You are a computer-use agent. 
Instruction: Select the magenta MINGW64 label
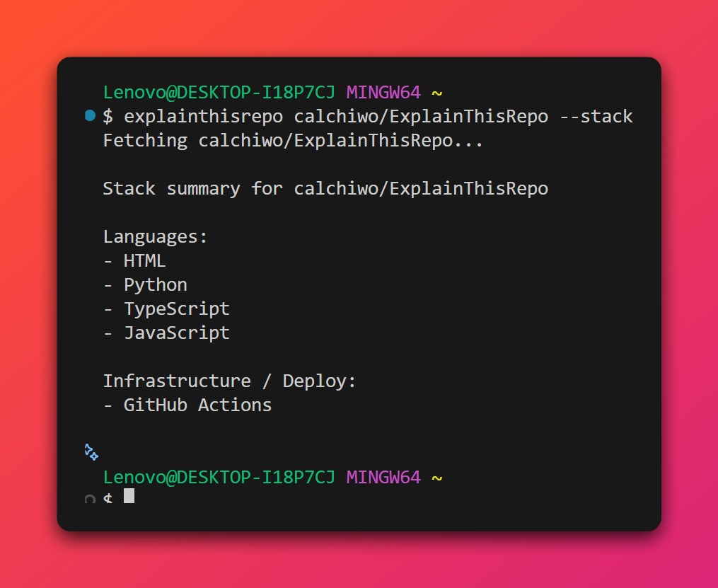tap(383, 92)
